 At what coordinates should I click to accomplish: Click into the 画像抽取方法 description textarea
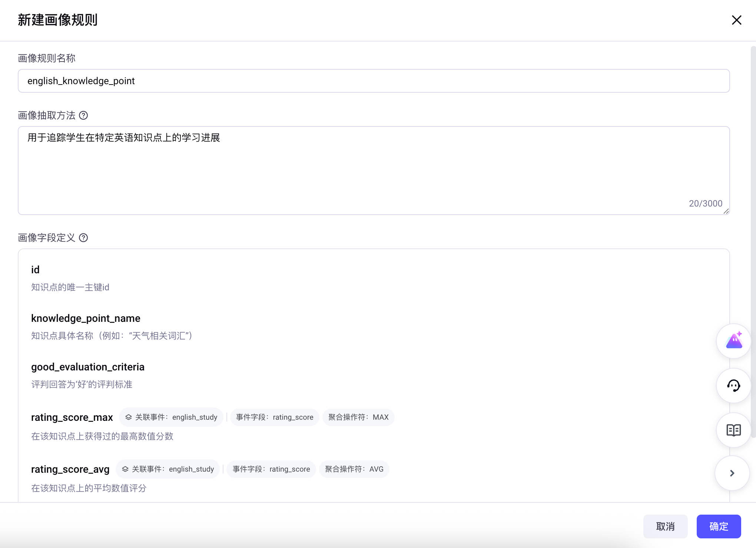tap(374, 171)
